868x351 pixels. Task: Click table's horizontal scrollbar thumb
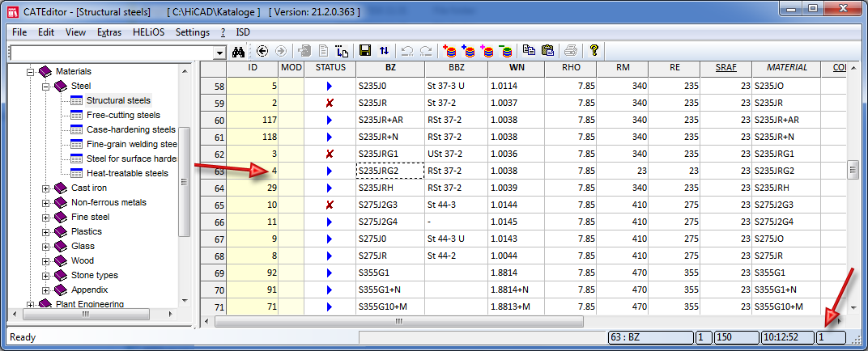pos(399,320)
